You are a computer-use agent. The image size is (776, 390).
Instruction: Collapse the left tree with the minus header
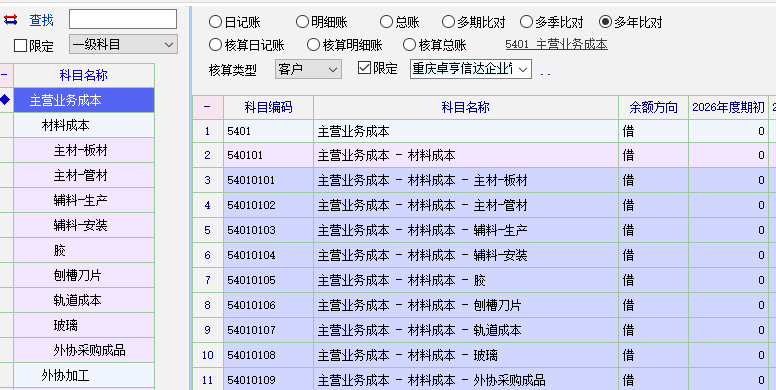4,75
